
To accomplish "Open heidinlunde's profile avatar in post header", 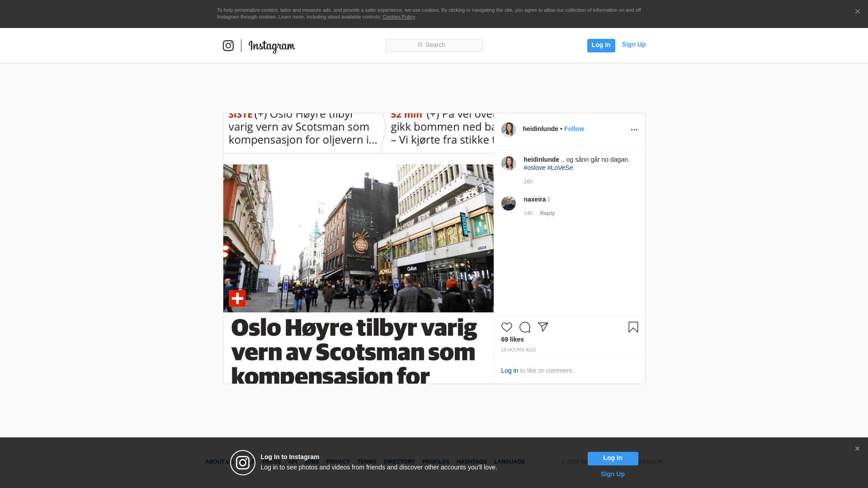I will point(509,130).
